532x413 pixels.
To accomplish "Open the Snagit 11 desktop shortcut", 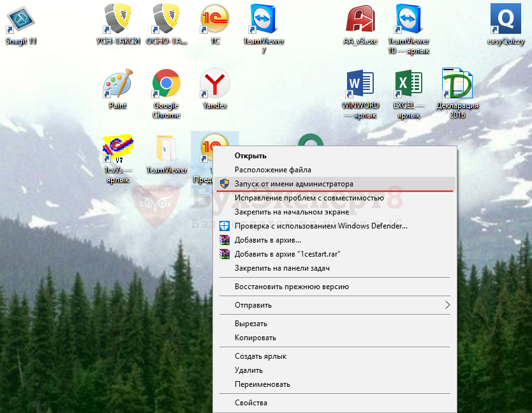I will point(20,26).
